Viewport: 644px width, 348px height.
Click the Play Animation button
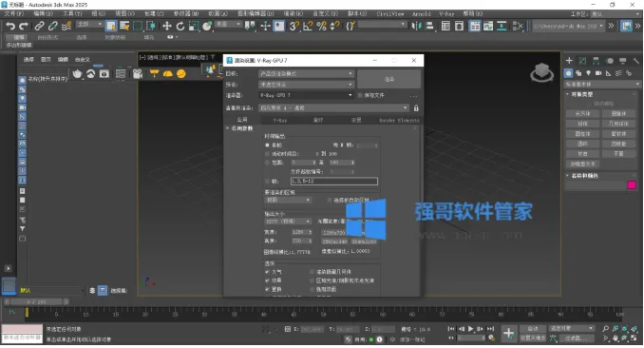pyautogui.click(x=471, y=329)
